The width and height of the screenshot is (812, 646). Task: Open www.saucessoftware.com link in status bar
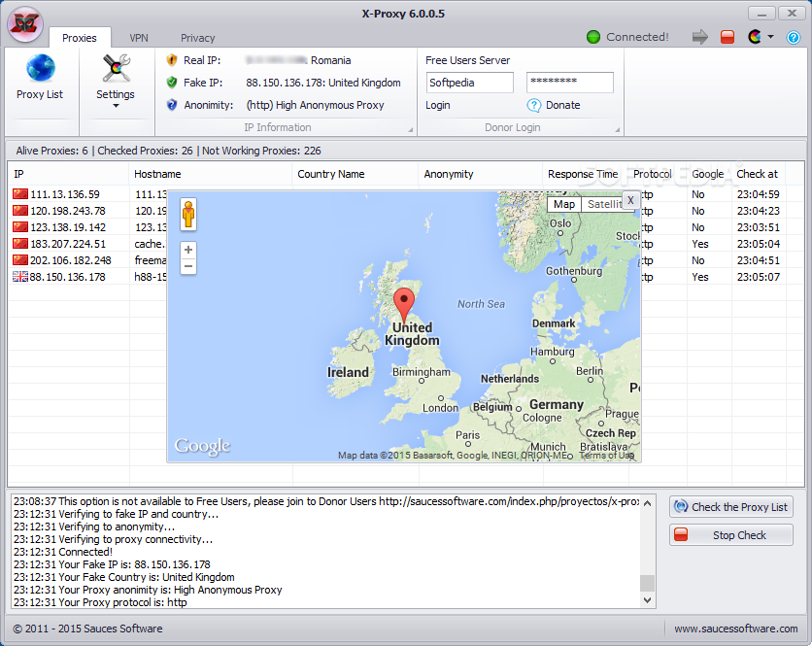coord(736,629)
